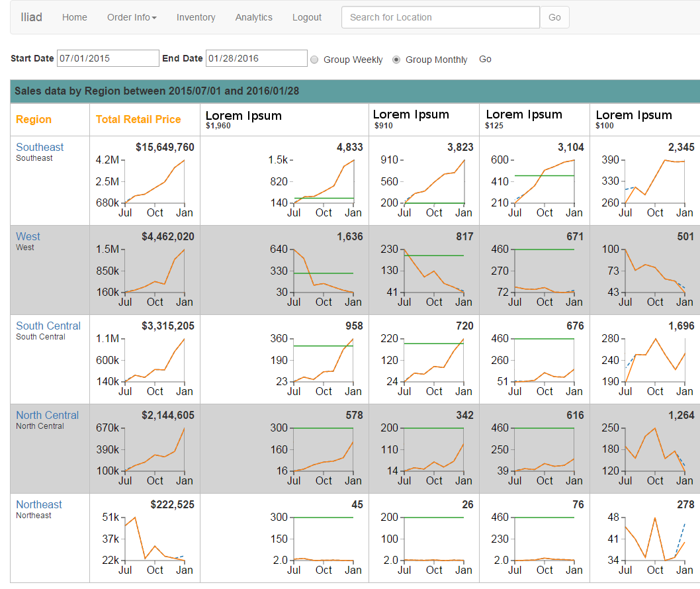Click the Total Retail Price column header
The height and width of the screenshot is (589, 700).
tap(138, 119)
